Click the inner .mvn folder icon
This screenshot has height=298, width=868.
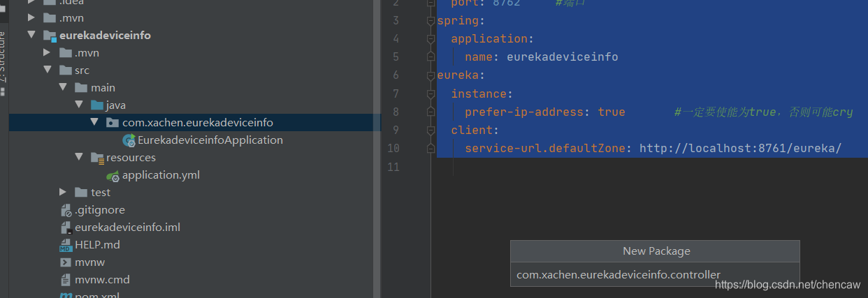[65, 52]
